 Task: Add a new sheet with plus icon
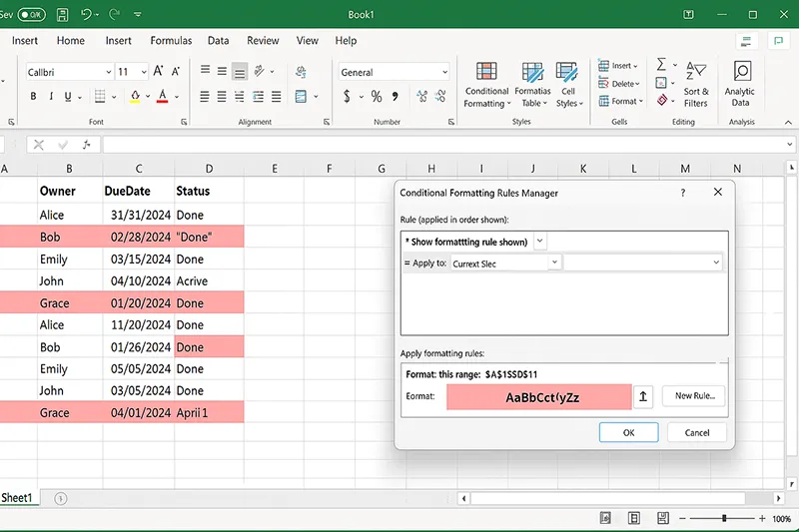pyautogui.click(x=61, y=498)
